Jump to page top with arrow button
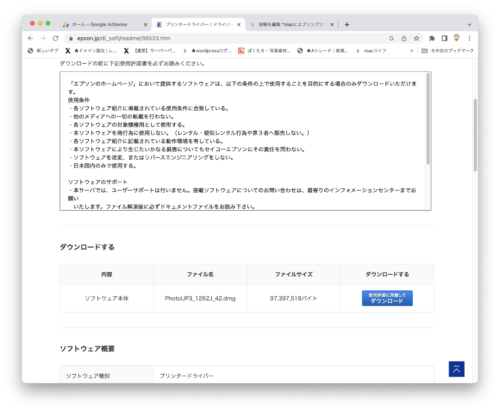The width and height of the screenshot is (500, 412). pyautogui.click(x=456, y=369)
